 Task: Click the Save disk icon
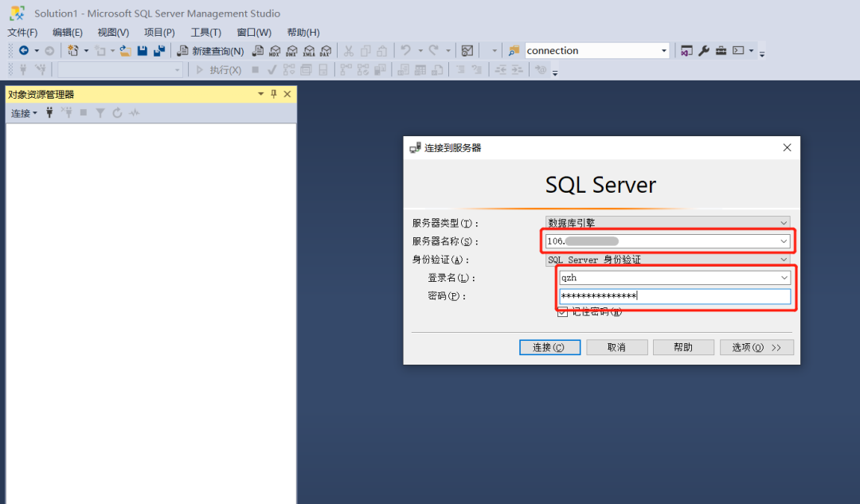(x=142, y=50)
